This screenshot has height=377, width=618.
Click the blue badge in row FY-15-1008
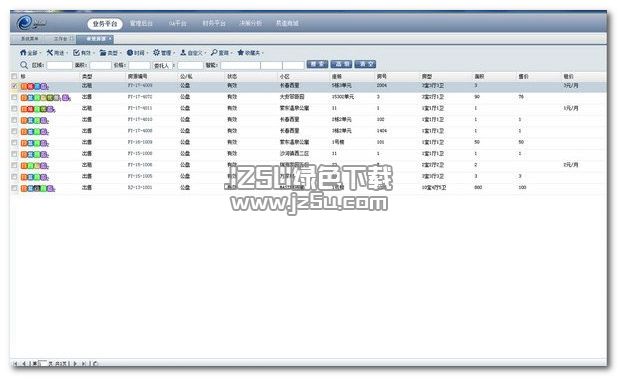click(x=30, y=154)
